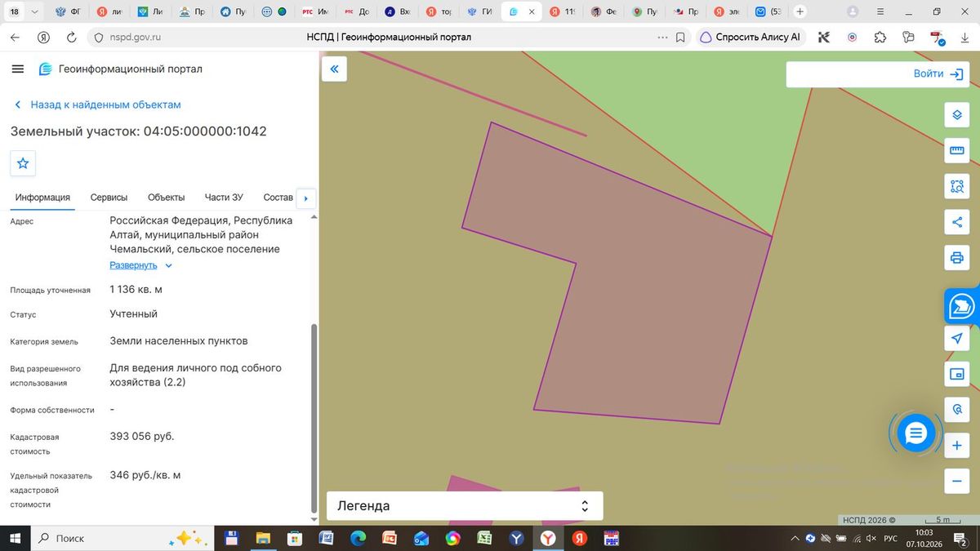
Task: Expand the Легенда panel
Action: pos(465,506)
